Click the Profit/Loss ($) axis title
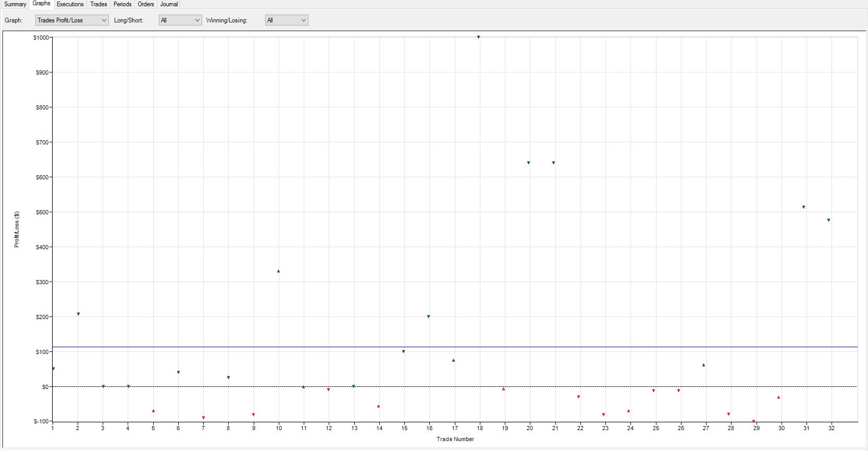 click(17, 229)
